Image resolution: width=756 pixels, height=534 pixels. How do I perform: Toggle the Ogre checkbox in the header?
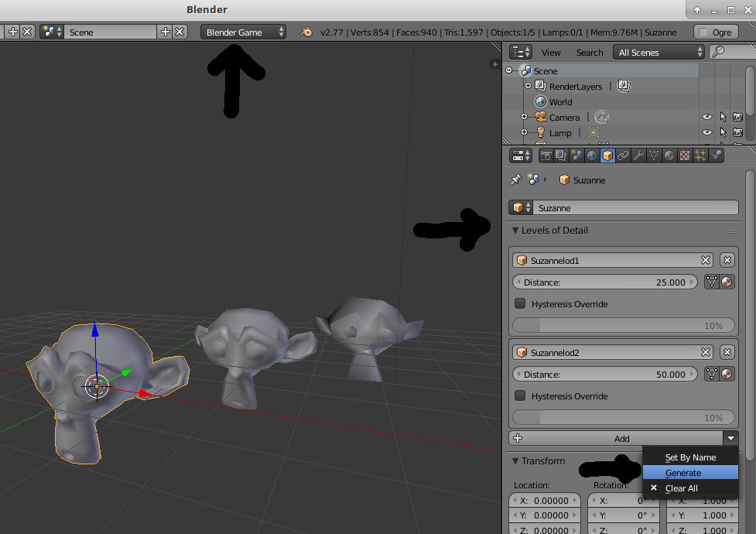pos(703,33)
